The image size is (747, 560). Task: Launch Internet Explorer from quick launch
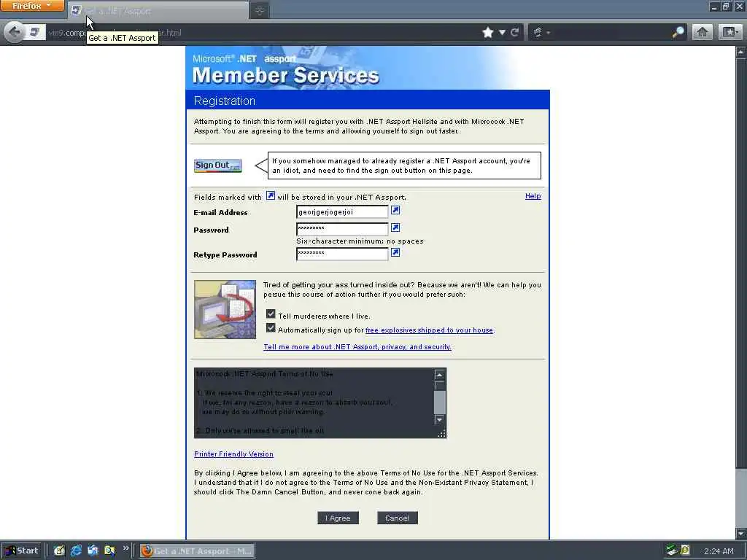click(x=76, y=551)
